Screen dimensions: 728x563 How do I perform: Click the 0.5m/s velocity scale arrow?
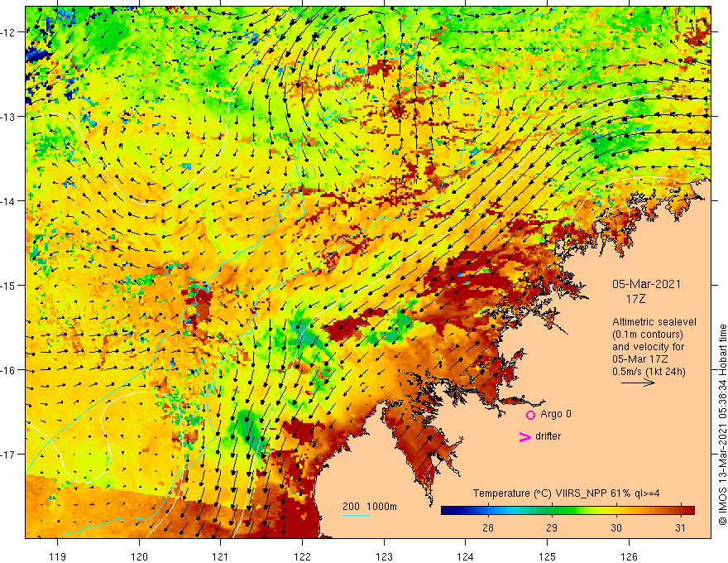pyautogui.click(x=638, y=383)
